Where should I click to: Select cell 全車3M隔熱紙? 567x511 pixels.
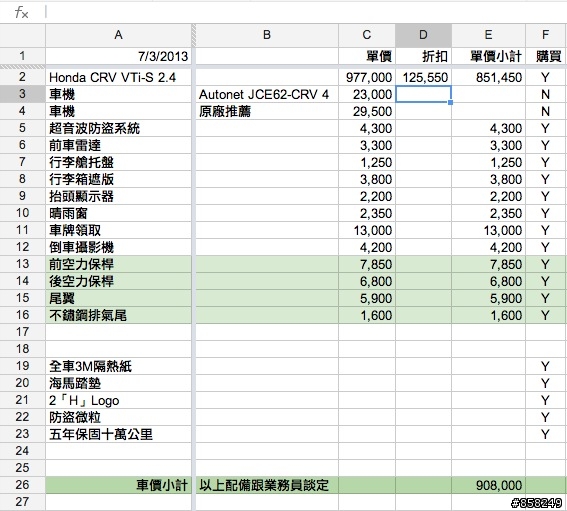click(x=118, y=366)
